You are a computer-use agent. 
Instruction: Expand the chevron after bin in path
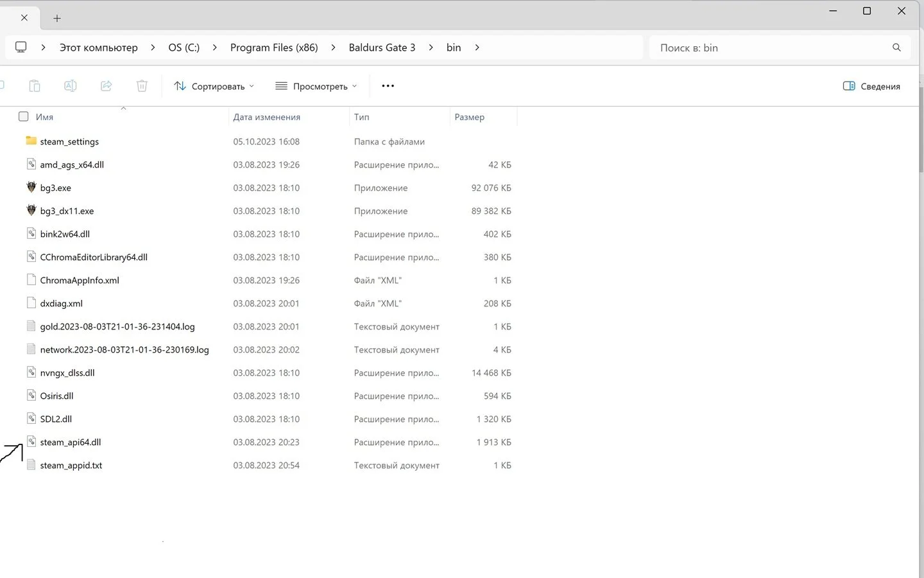tap(477, 48)
